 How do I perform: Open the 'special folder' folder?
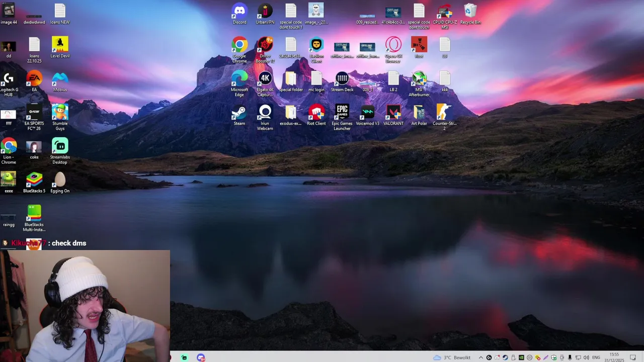[291, 81]
